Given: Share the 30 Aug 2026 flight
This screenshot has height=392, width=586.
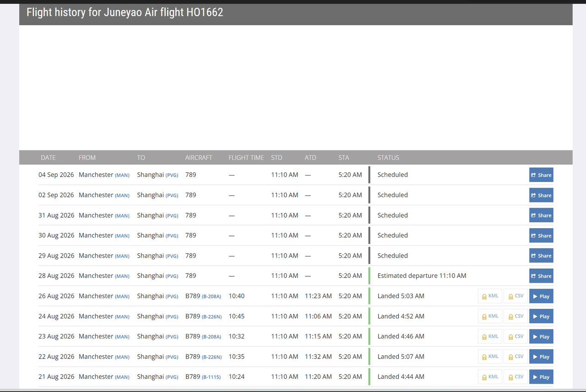Looking at the screenshot, I should pyautogui.click(x=541, y=236).
